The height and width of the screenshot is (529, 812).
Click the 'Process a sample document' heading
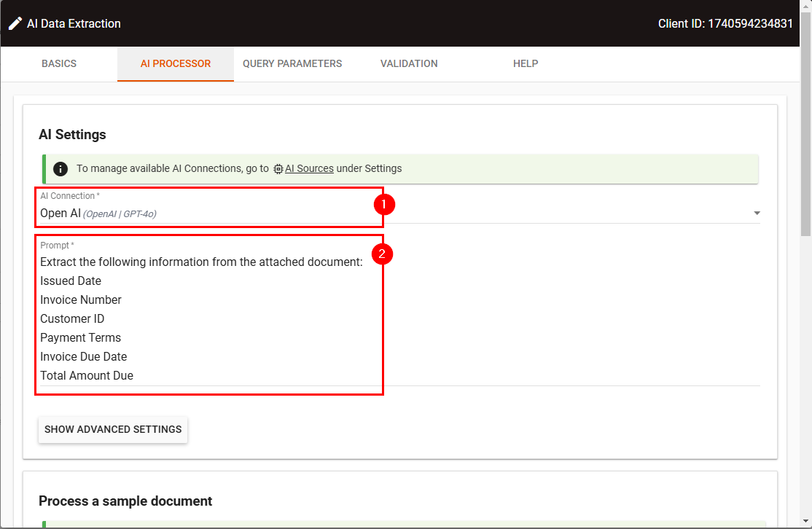click(x=125, y=501)
